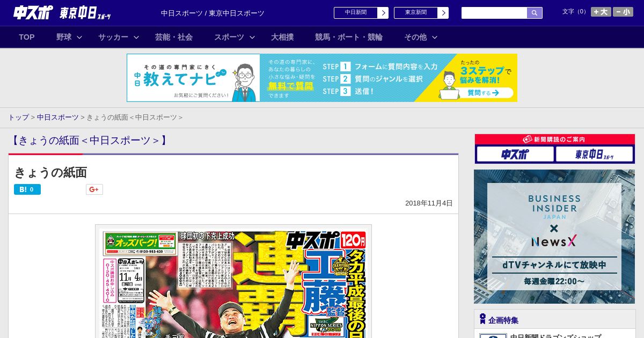
Task: Increase font size with +大 button
Action: (601, 12)
